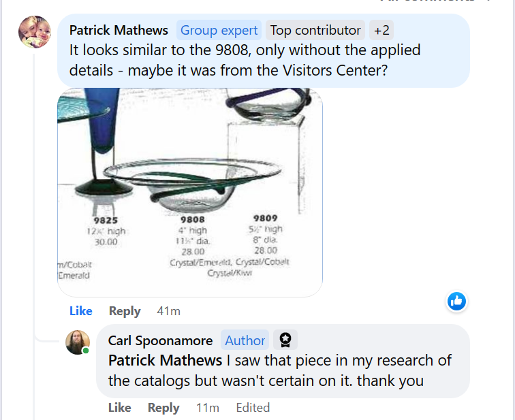
Task: Like Patrick Mathews' comment
Action: tap(80, 311)
